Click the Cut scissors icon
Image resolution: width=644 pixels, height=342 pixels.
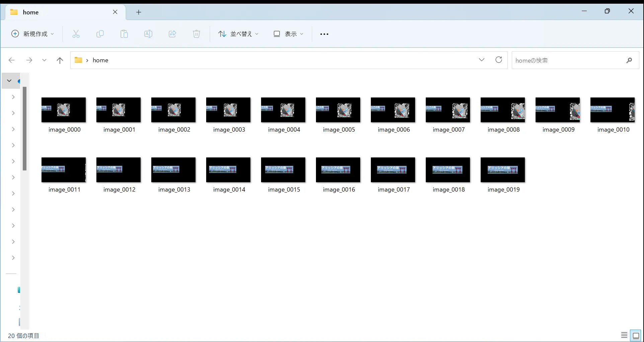click(x=76, y=34)
